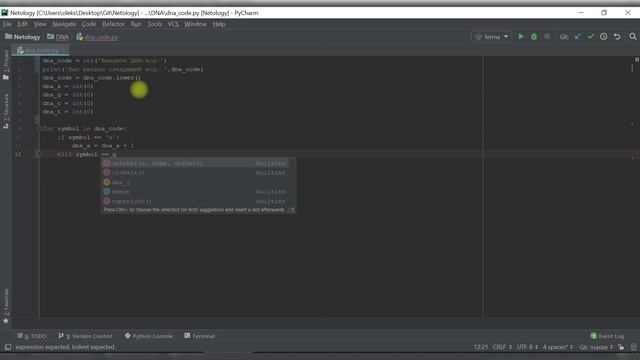Open the VCS menu
The width and height of the screenshot is (640, 360).
point(173,24)
